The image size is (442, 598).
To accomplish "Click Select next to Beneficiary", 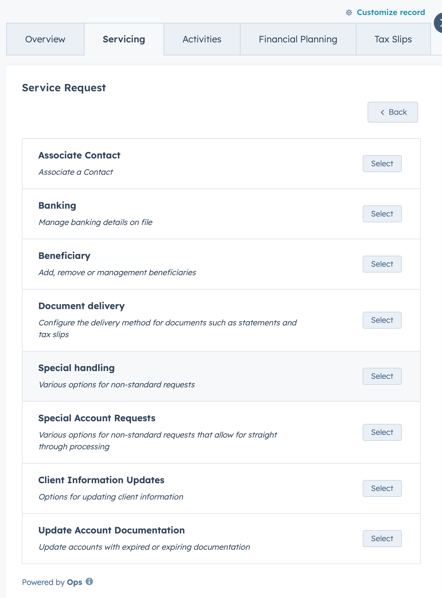I will (382, 264).
